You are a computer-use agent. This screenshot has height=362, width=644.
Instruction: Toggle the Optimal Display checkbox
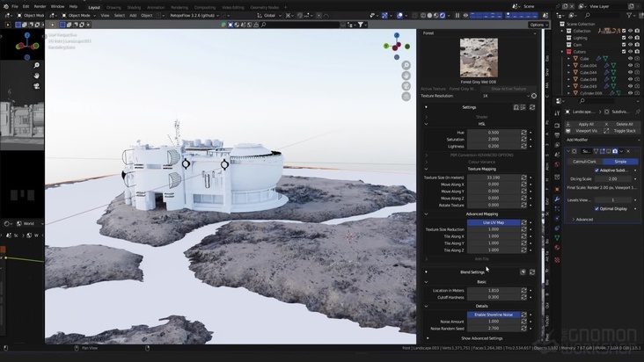click(x=596, y=208)
